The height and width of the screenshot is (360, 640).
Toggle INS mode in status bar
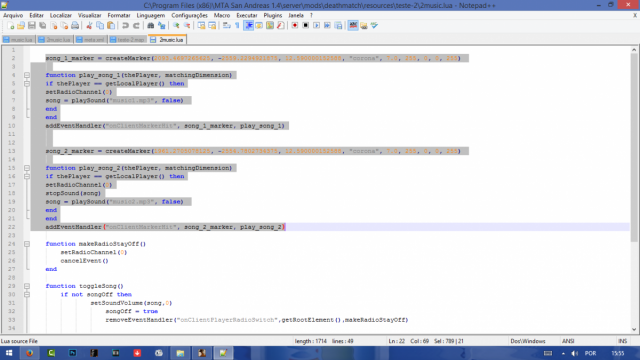622,341
